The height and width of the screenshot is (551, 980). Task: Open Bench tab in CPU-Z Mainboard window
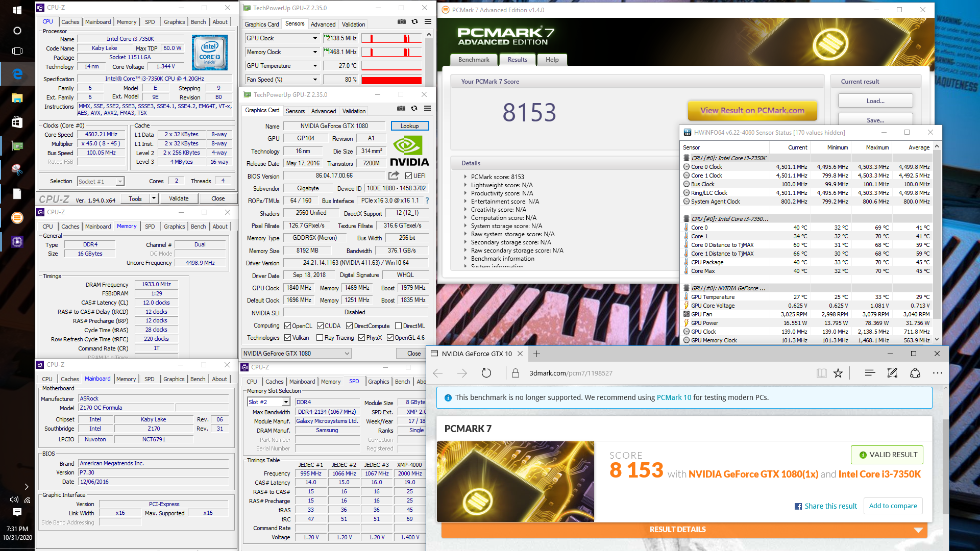tap(198, 379)
